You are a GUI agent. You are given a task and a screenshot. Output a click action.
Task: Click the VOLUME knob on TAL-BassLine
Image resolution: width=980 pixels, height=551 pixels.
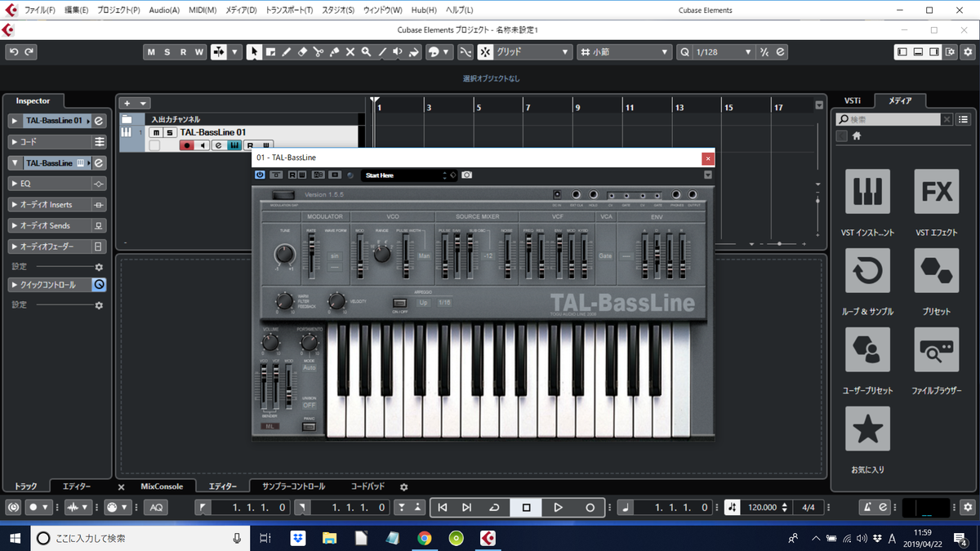270,342
